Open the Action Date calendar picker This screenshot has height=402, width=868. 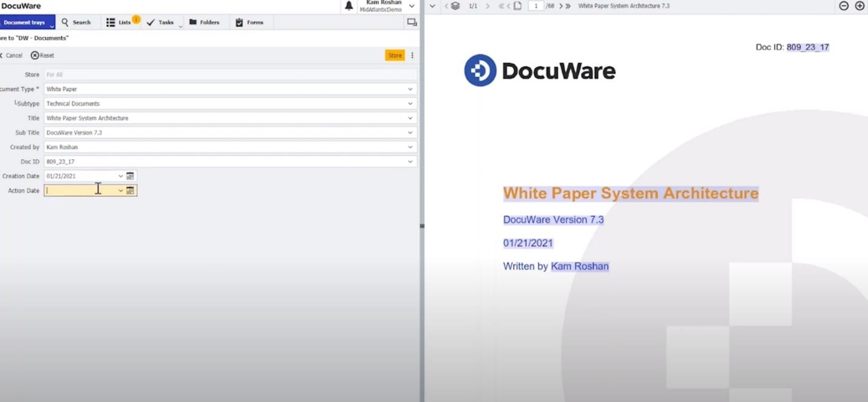[130, 189]
